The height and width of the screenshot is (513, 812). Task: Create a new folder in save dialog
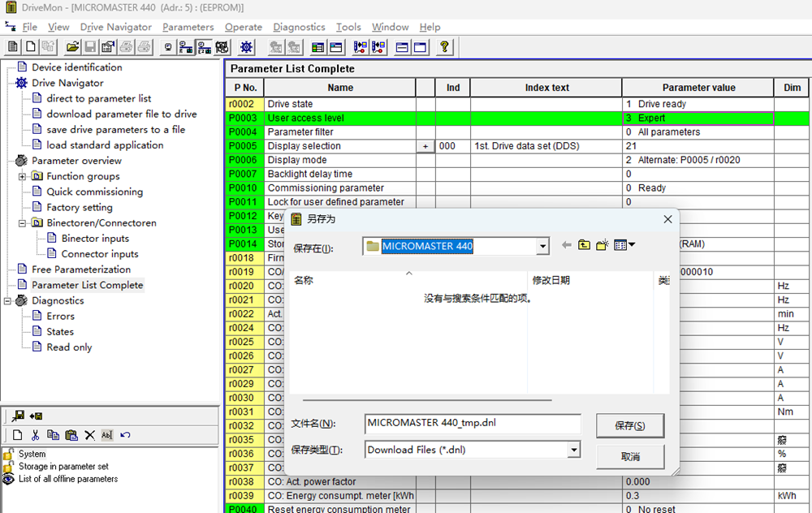(x=602, y=245)
